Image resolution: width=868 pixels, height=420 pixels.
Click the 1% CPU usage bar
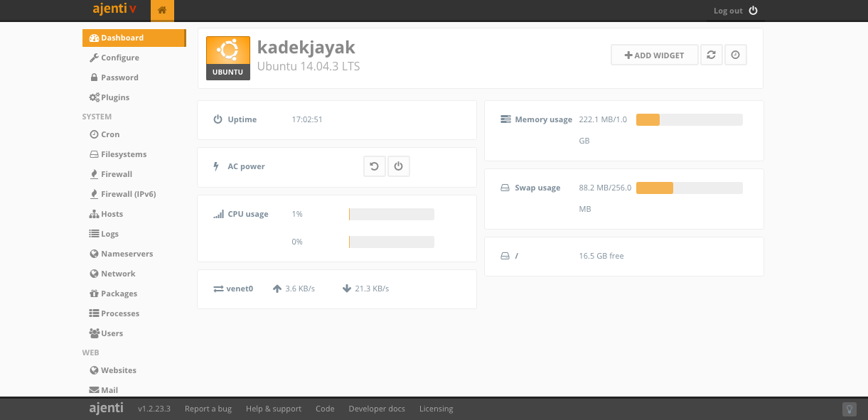392,214
